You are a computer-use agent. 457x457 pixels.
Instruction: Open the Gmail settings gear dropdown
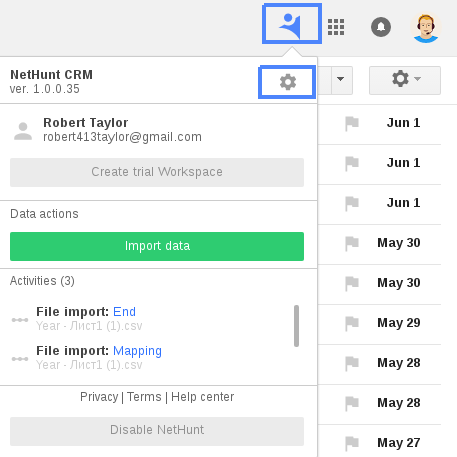coord(405,80)
